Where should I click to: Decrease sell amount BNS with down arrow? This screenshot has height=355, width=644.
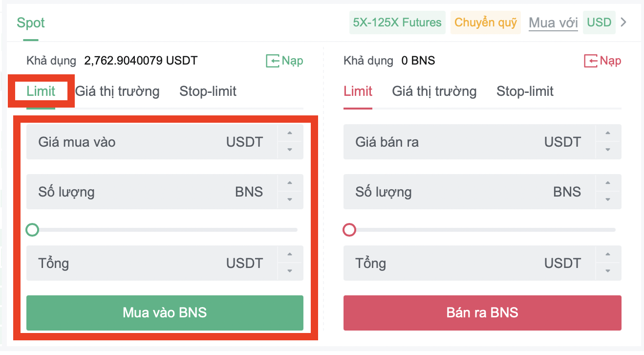coord(608,200)
